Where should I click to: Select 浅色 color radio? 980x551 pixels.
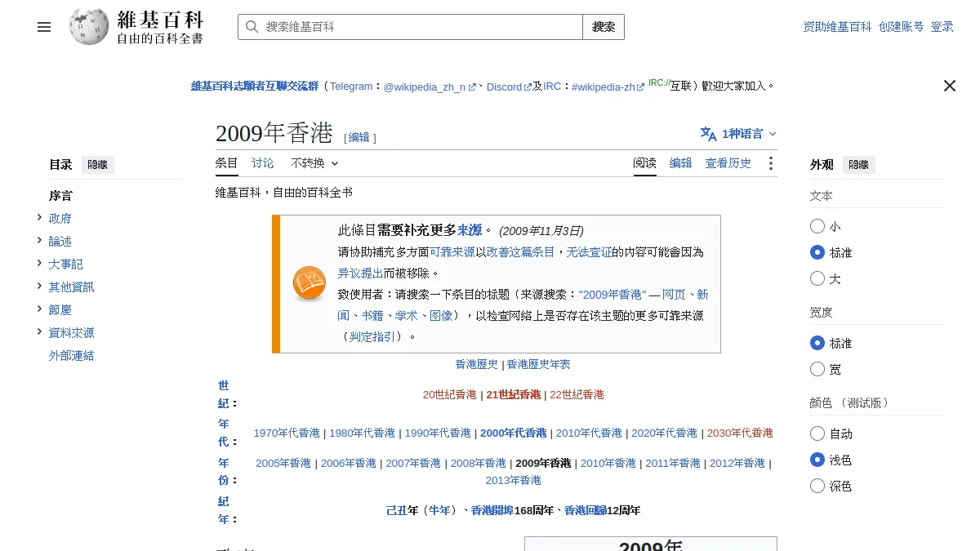click(x=817, y=460)
